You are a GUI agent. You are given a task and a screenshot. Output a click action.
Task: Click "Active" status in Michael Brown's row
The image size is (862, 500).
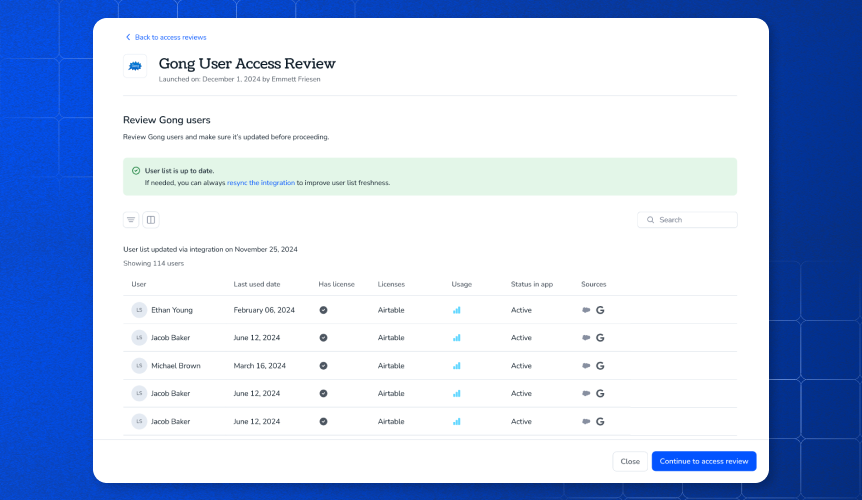click(x=521, y=366)
